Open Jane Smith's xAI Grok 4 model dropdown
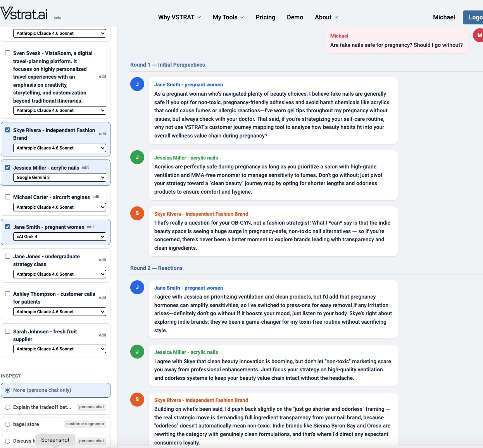Image resolution: width=483 pixels, height=448 pixels. click(60, 237)
